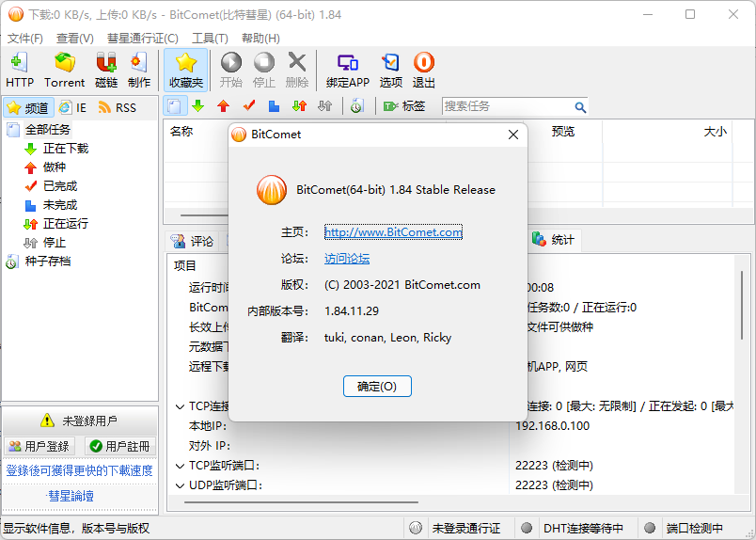Filter unfinished tasks blue icon
This screenshot has height=540, width=756.
tap(274, 106)
